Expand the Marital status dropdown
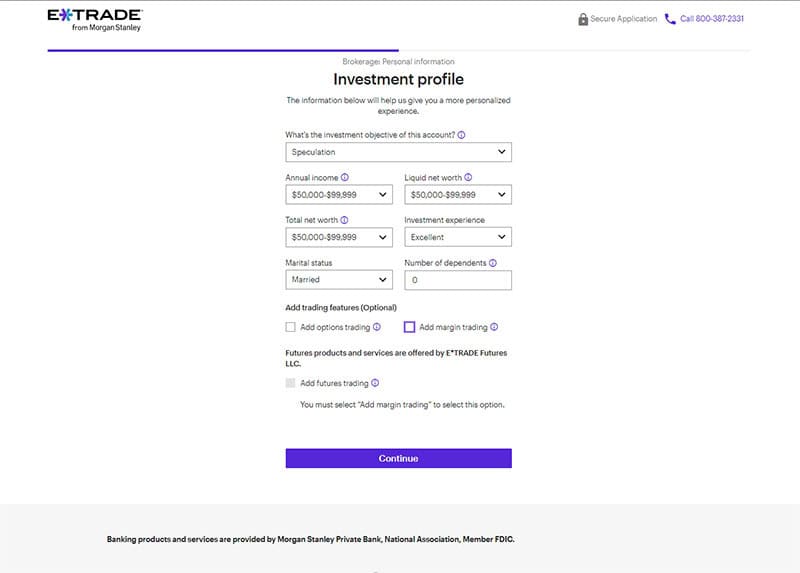The width and height of the screenshot is (800, 573). coord(338,280)
